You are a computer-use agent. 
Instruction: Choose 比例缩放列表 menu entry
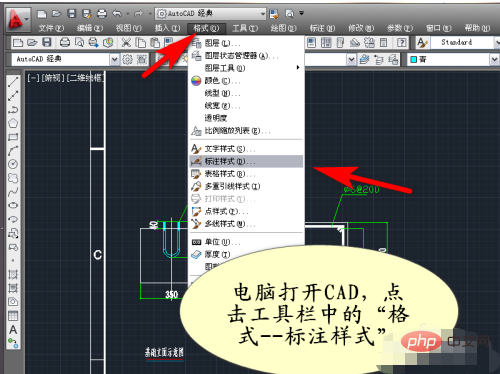[x=246, y=131]
